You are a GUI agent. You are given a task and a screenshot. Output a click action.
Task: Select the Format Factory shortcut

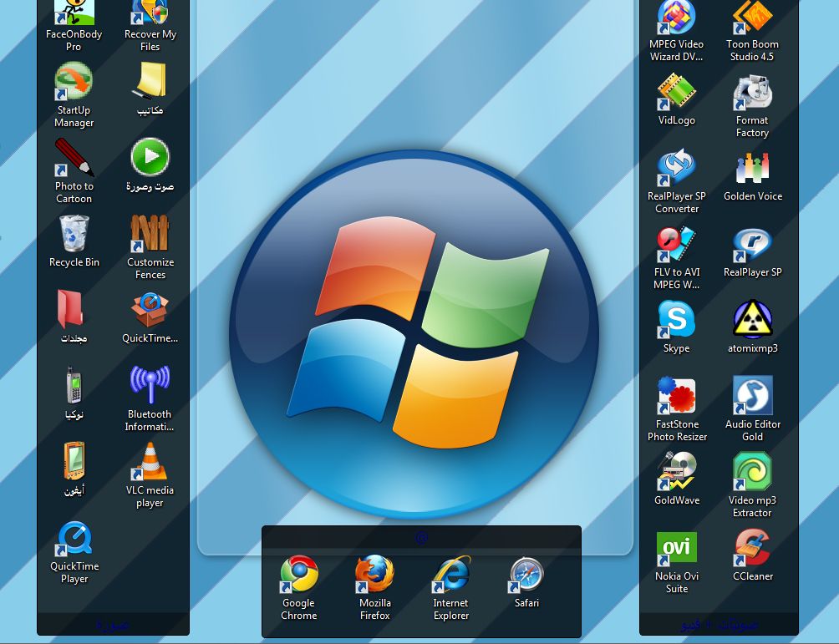click(752, 92)
